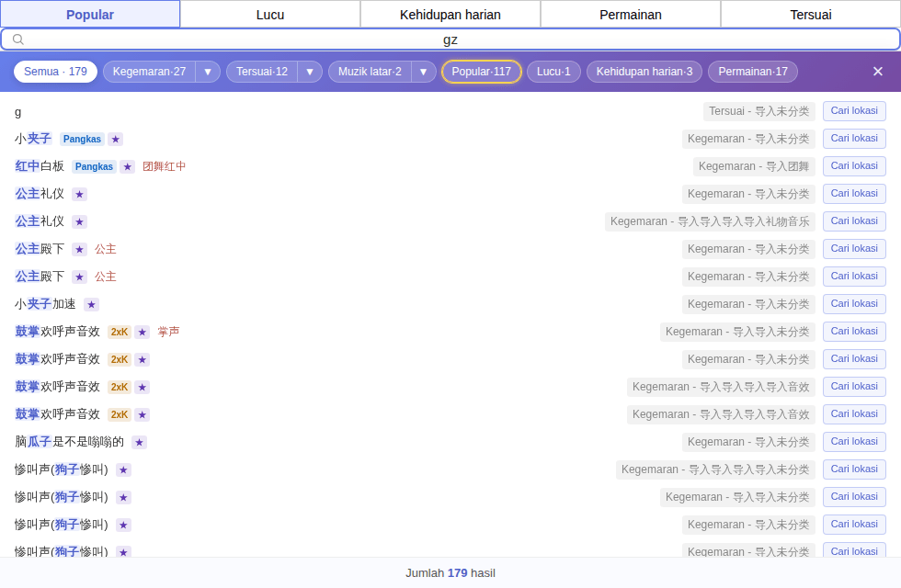Viewport: 901px width, 588px height.
Task: Filter results by Lucu·1 chip
Action: point(553,72)
